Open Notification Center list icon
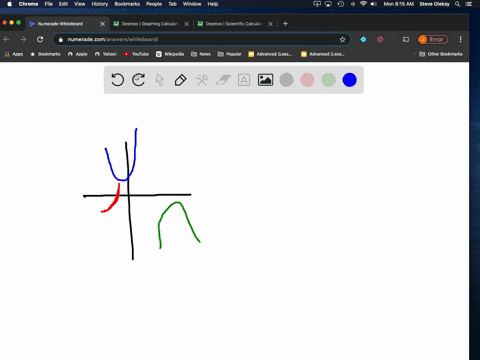The width and height of the screenshot is (480, 360). coord(469,4)
